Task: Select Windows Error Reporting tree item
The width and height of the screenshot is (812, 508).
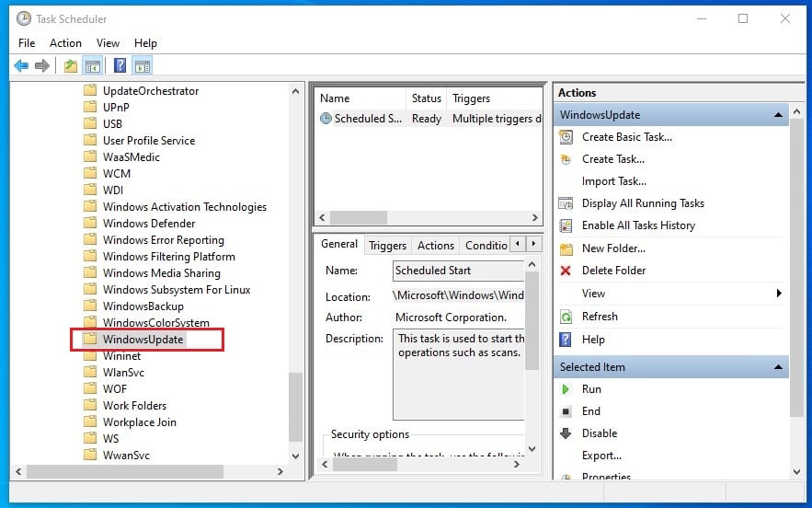Action: 163,240
